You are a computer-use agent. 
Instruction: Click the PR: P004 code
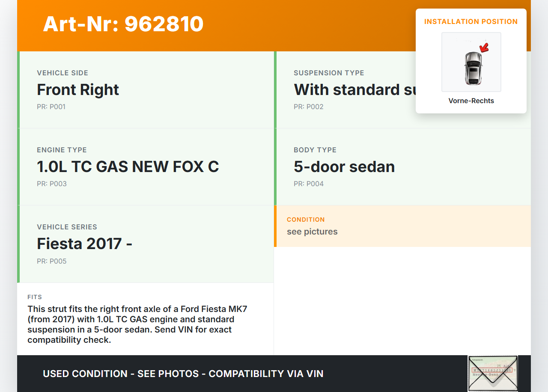click(x=308, y=184)
